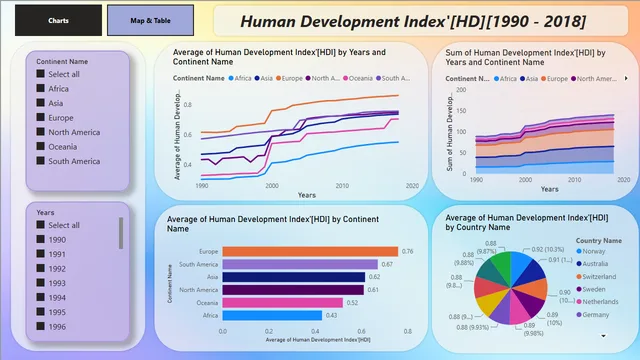Select Norway in the pie chart legend
Screen dimensions: 640x360
tap(591, 251)
